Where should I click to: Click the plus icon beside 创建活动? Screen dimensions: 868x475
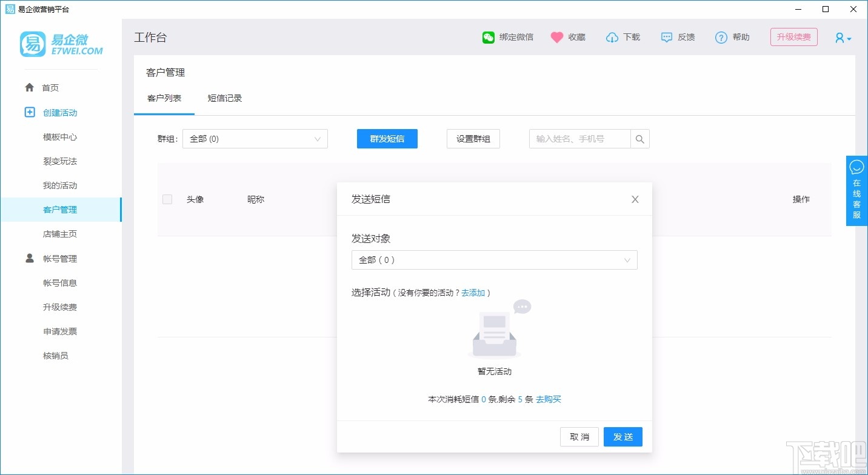tap(28, 112)
